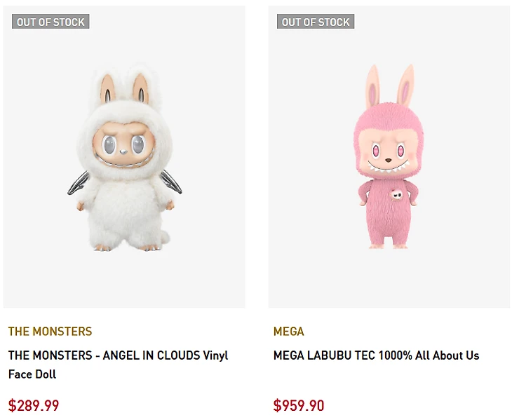The width and height of the screenshot is (512, 420).
Task: Click the white doll's grey glossy eyes
Action: (x=123, y=146)
